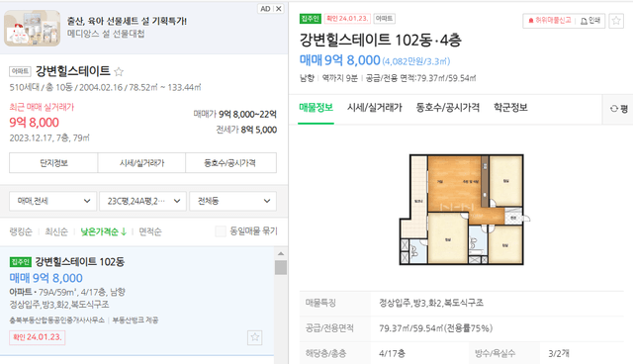633x364 pixels.
Task: Expand the 23C평,24A평 area size dropdown
Action: [142, 201]
